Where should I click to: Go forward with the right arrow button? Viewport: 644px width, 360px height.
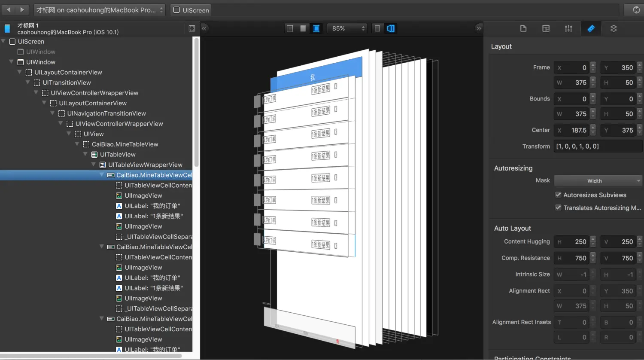pos(22,9)
